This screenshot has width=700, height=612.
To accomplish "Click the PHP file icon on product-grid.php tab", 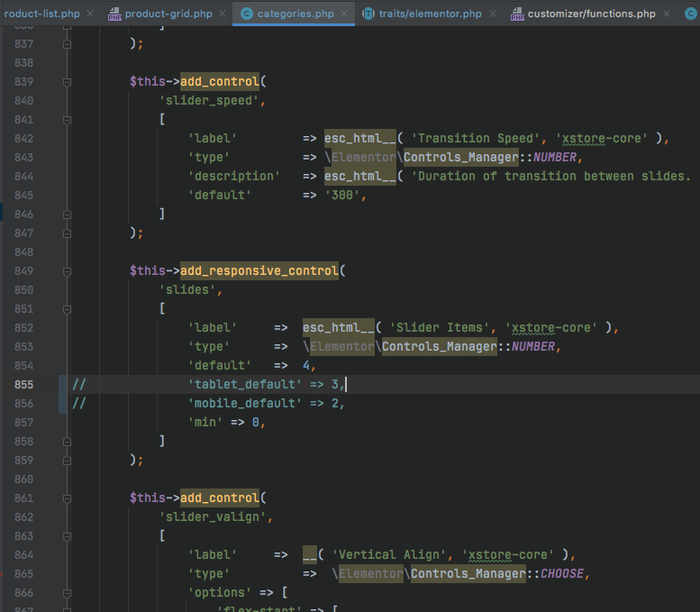I will (114, 14).
